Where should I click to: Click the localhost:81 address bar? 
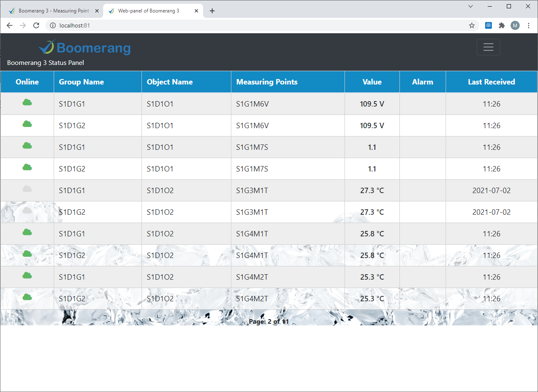tap(250, 25)
